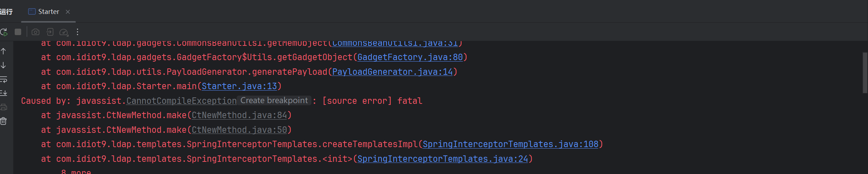The image size is (868, 174).
Task: Stop the running Starter process
Action: 18,32
